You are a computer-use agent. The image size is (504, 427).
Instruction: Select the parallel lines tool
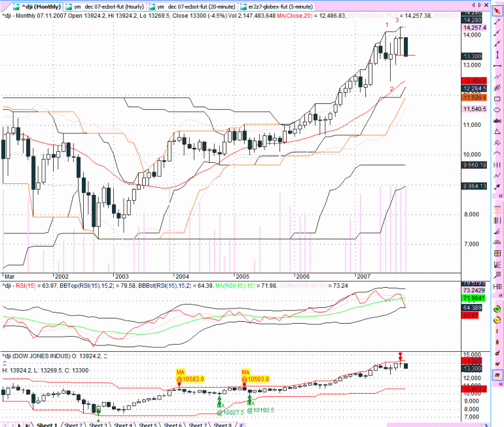click(x=497, y=77)
